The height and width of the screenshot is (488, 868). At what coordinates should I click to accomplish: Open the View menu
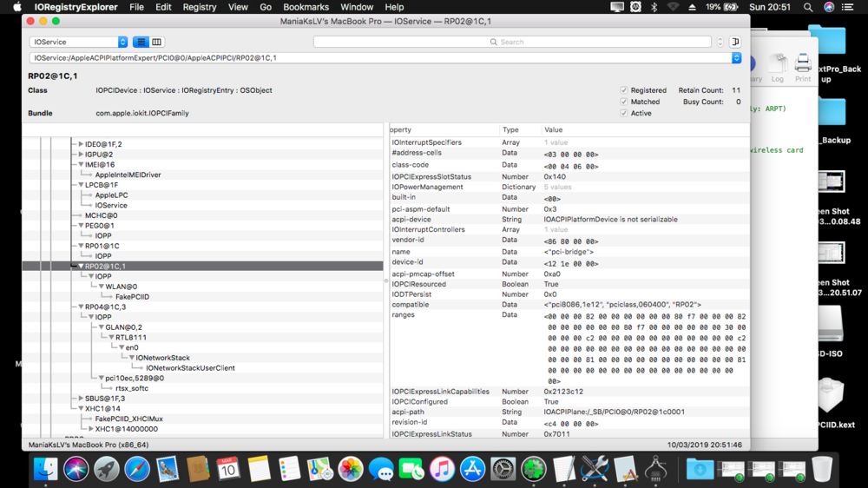tap(238, 7)
